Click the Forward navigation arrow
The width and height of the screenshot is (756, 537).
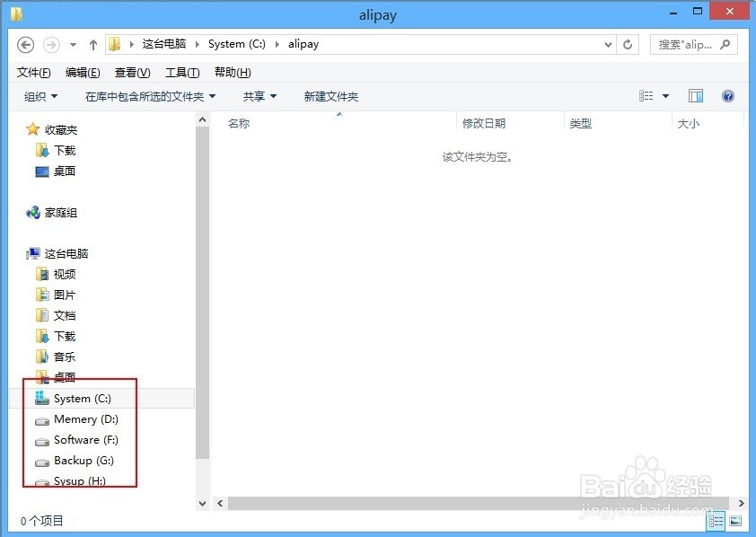pyautogui.click(x=51, y=45)
